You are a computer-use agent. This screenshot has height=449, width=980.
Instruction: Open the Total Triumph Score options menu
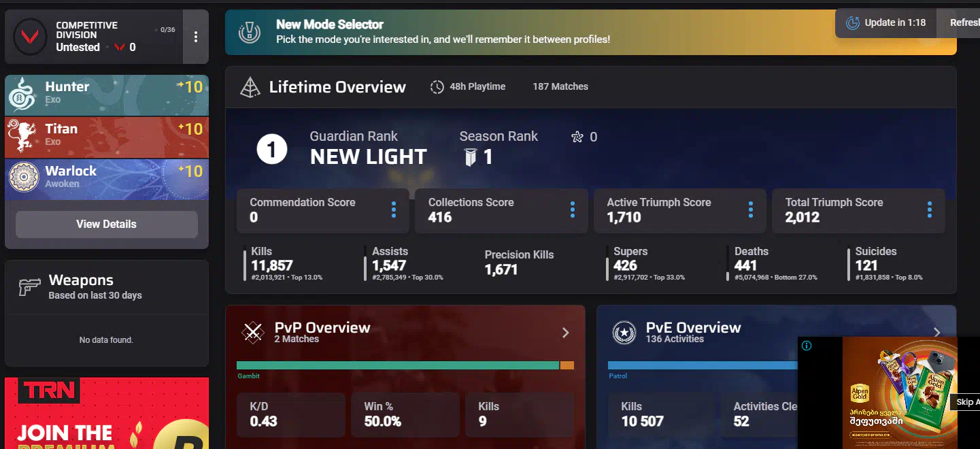tap(930, 210)
